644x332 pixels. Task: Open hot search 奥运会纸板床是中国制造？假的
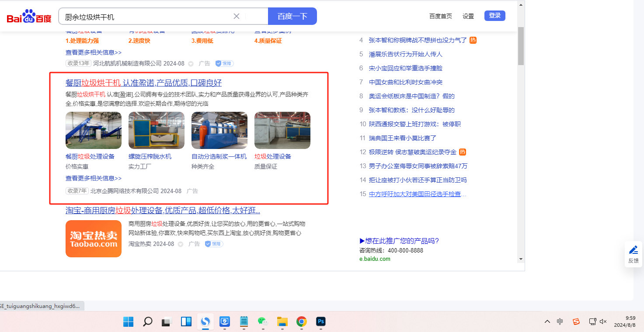(x=412, y=96)
